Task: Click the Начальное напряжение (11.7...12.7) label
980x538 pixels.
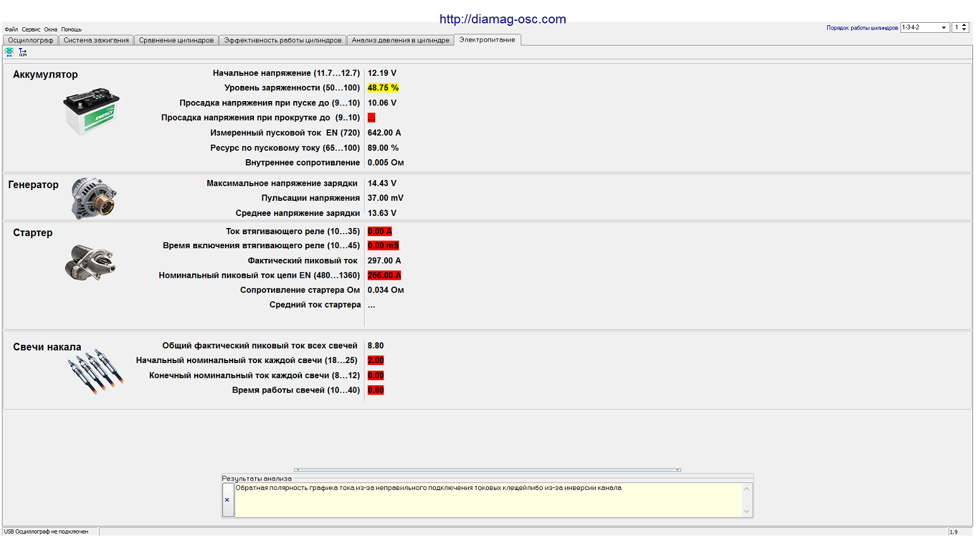Action: [x=286, y=73]
